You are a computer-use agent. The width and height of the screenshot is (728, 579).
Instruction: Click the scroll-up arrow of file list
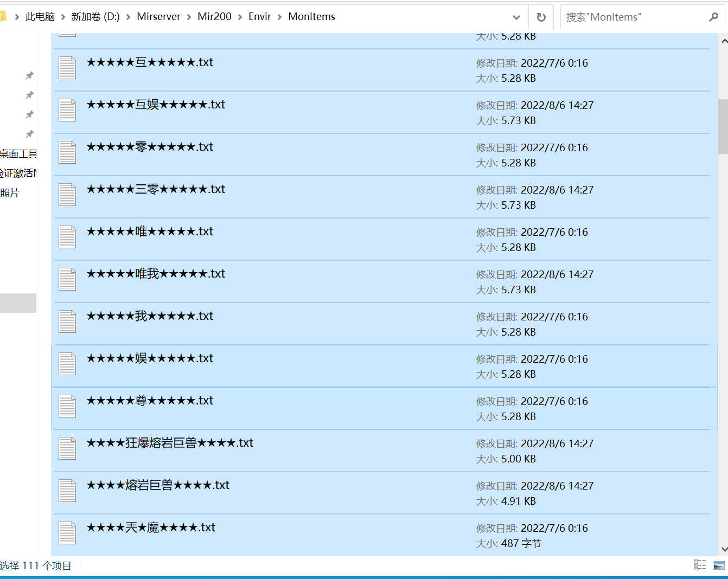click(x=724, y=41)
